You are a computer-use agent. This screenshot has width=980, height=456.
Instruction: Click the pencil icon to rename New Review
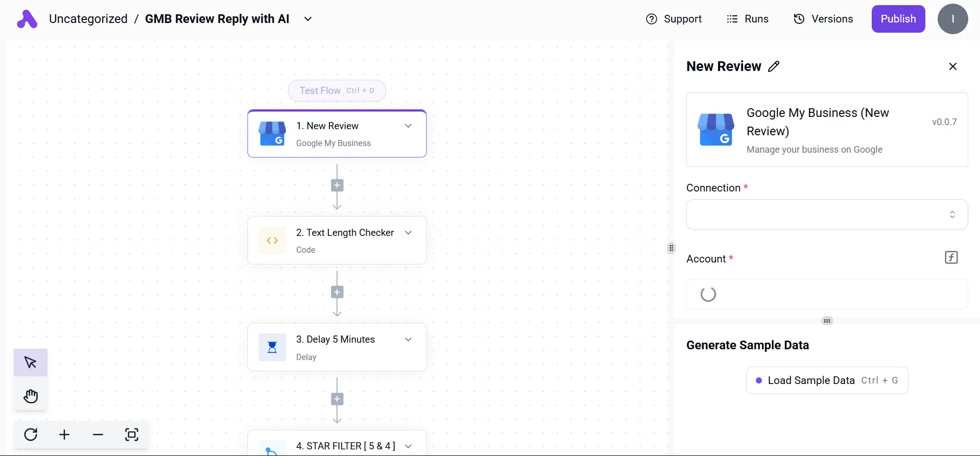[x=774, y=66]
